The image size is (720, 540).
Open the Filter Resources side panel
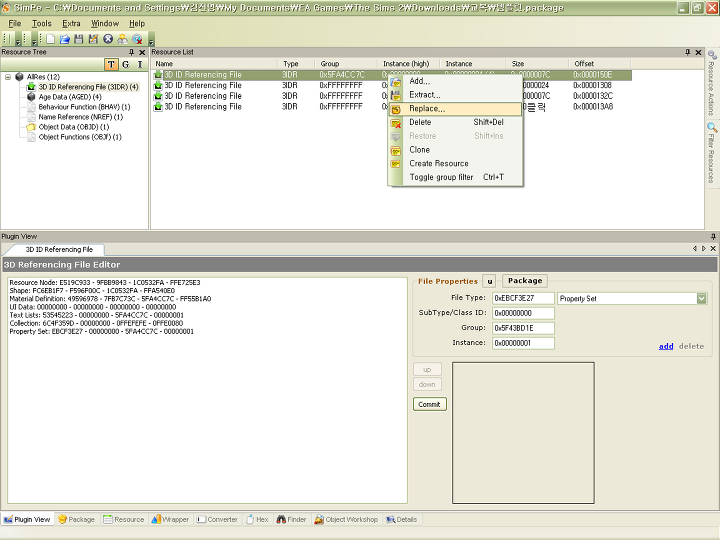711,152
